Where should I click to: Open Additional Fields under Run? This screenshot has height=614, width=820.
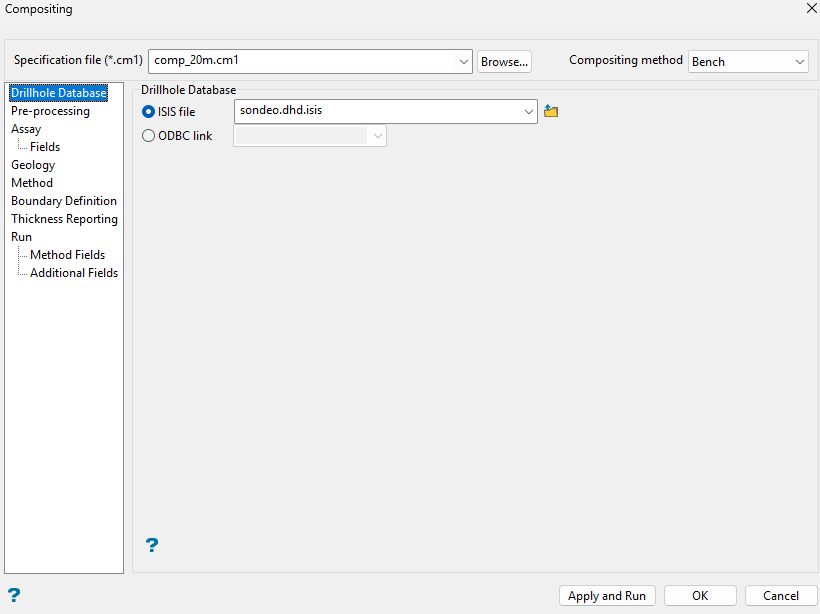pos(74,272)
